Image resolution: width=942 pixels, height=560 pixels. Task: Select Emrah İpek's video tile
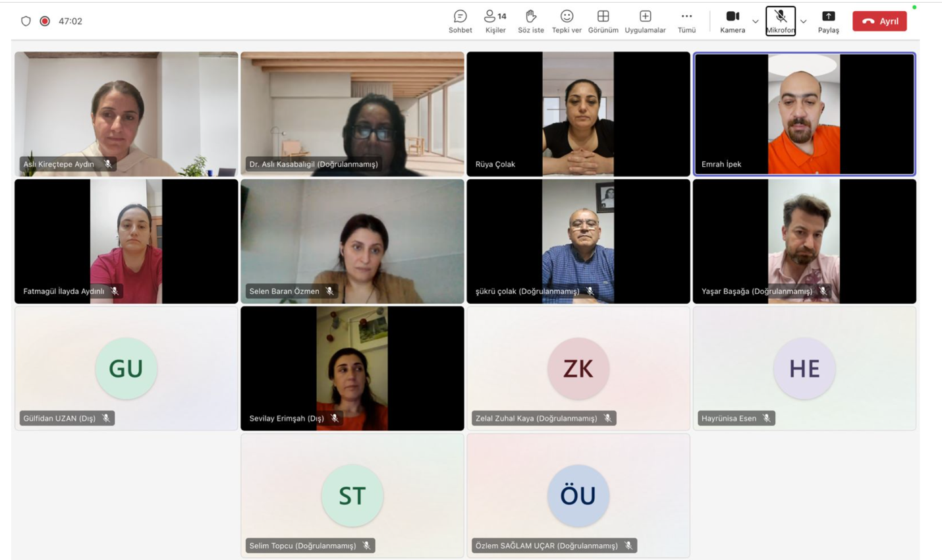pos(804,113)
